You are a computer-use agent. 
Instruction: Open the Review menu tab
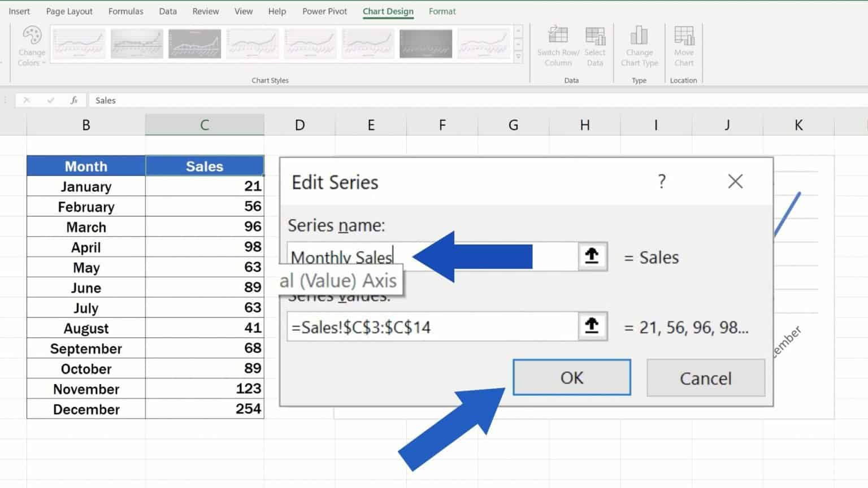click(205, 11)
